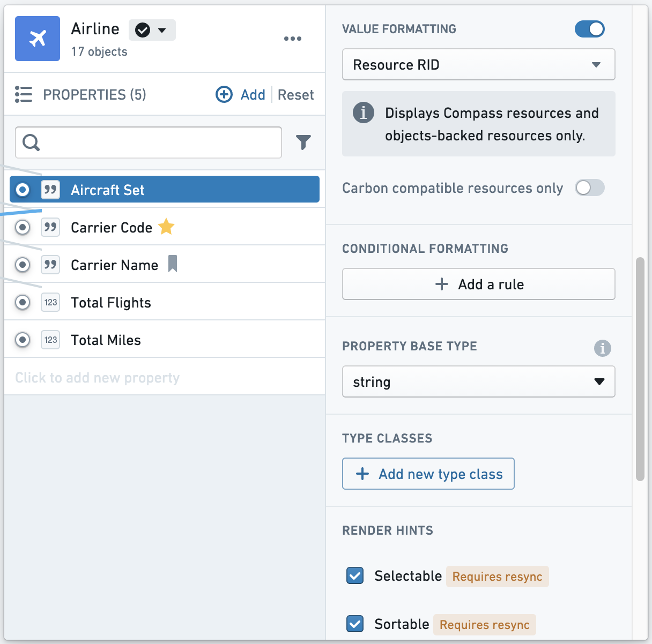Select the Total Miles radio indicator
This screenshot has height=644, width=652.
coord(23,340)
